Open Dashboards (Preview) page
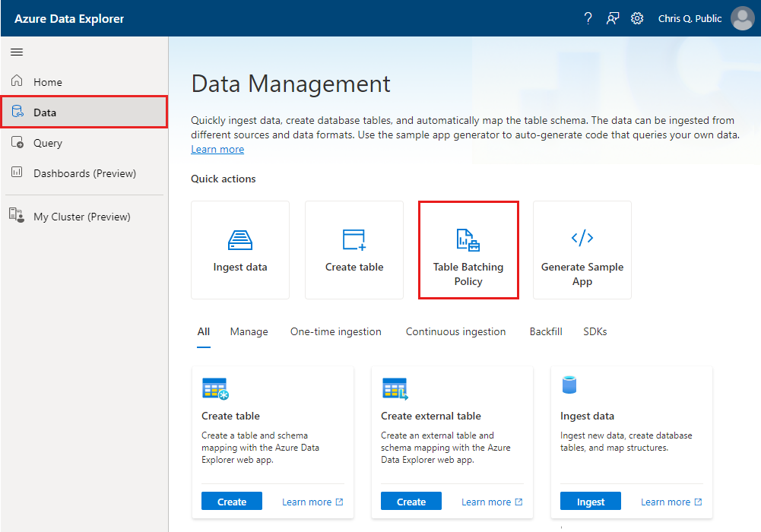This screenshot has width=761, height=532. pyautogui.click(x=84, y=173)
